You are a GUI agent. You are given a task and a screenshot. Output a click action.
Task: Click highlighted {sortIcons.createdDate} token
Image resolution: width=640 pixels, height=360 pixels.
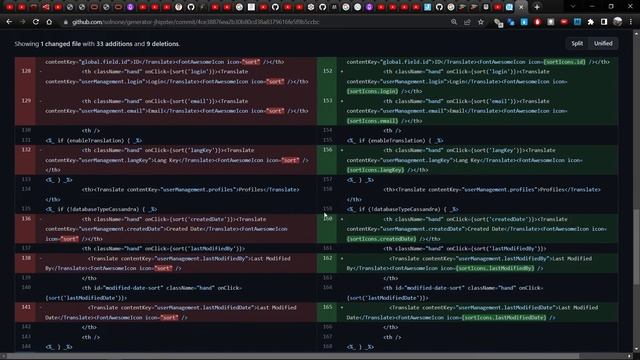[x=382, y=239]
